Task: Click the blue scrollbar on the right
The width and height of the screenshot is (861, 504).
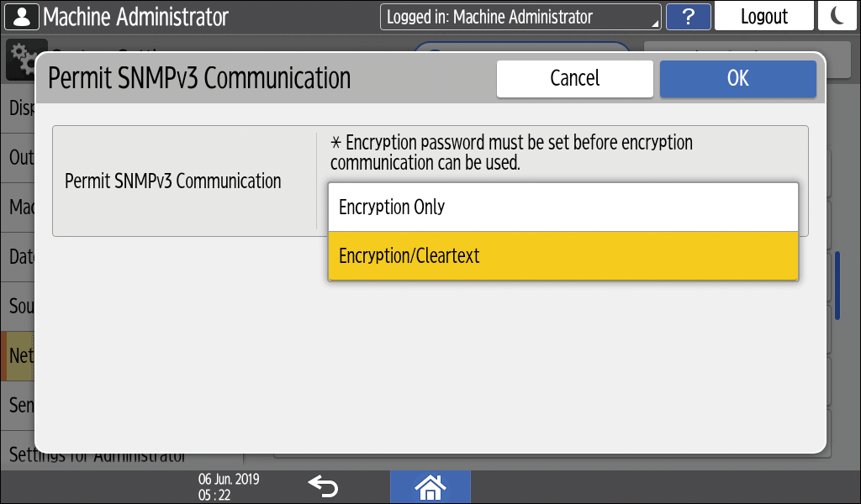Action: pos(837,286)
